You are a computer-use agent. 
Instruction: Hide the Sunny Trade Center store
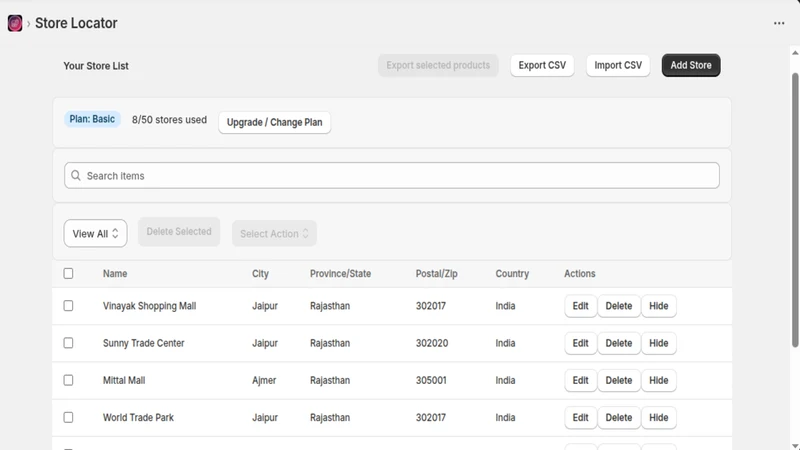point(658,343)
